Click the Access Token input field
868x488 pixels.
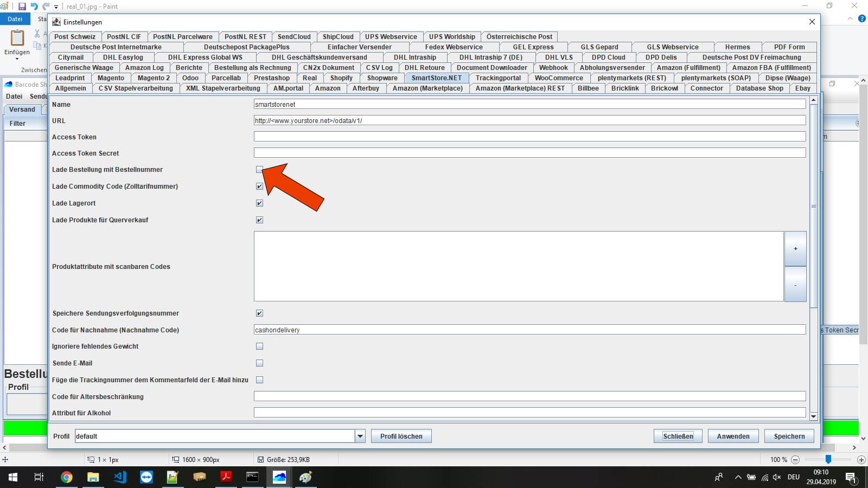click(x=529, y=137)
